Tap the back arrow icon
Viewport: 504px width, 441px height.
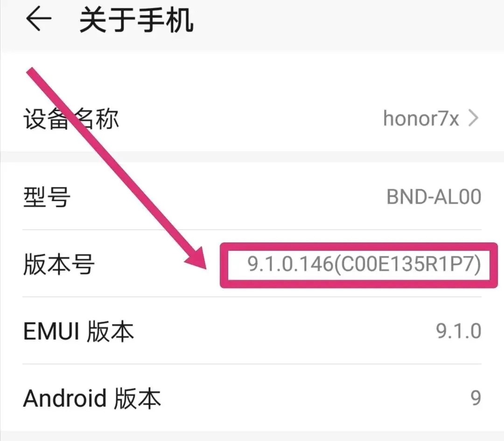point(39,20)
